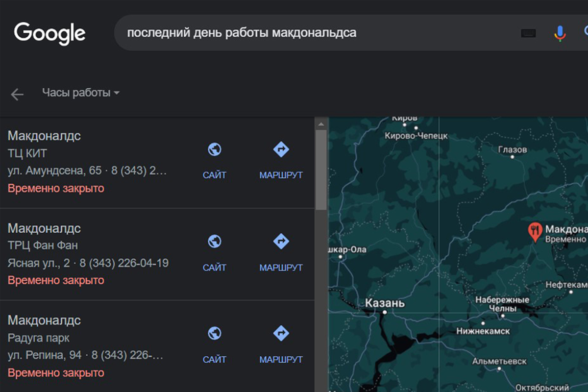The height and width of the screenshot is (392, 588).
Task: Click САЙТ label for Радуга парк
Action: click(x=215, y=360)
